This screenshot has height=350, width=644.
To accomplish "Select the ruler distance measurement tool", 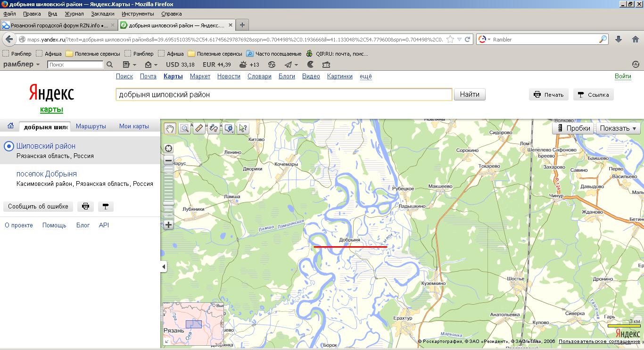I will 199,128.
